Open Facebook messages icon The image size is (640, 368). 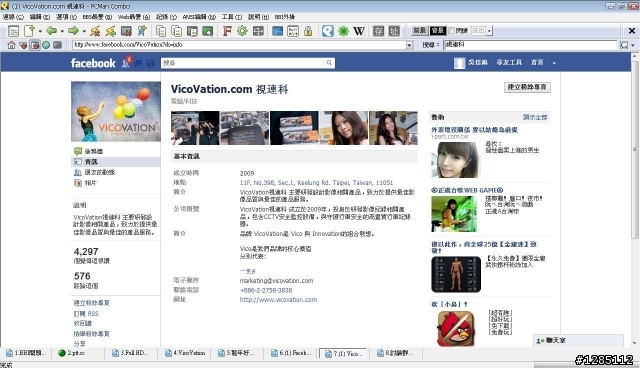138,63
